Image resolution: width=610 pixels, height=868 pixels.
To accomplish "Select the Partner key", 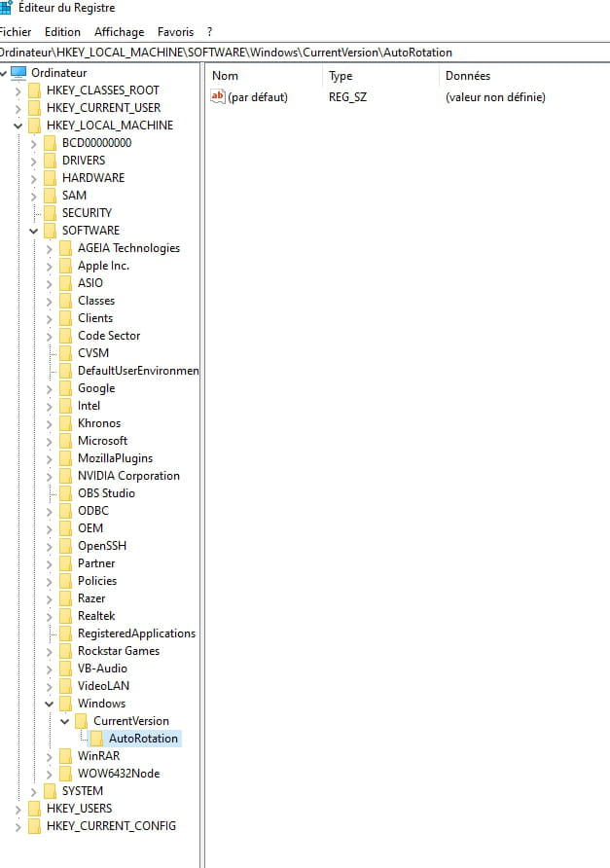I will (96, 563).
